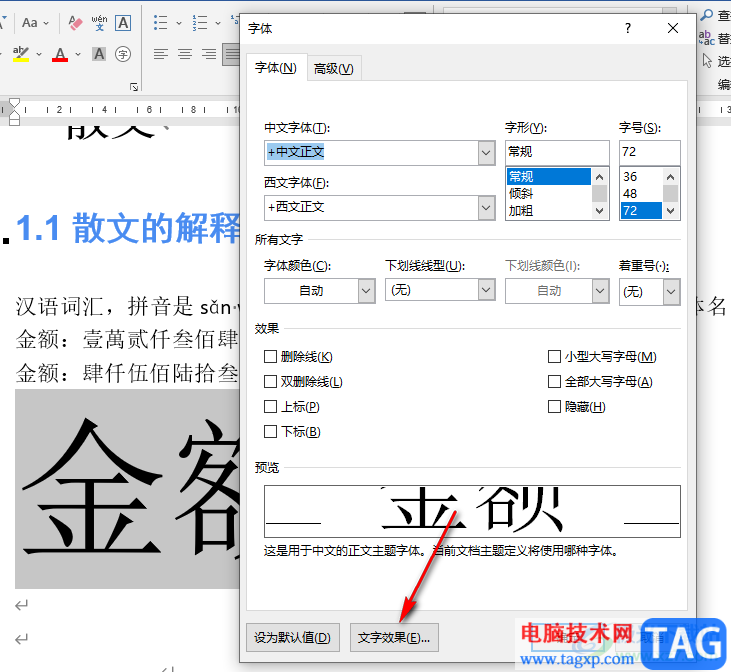Toggle the 双删除线 double strikethrough checkbox
The image size is (731, 672).
[270, 381]
